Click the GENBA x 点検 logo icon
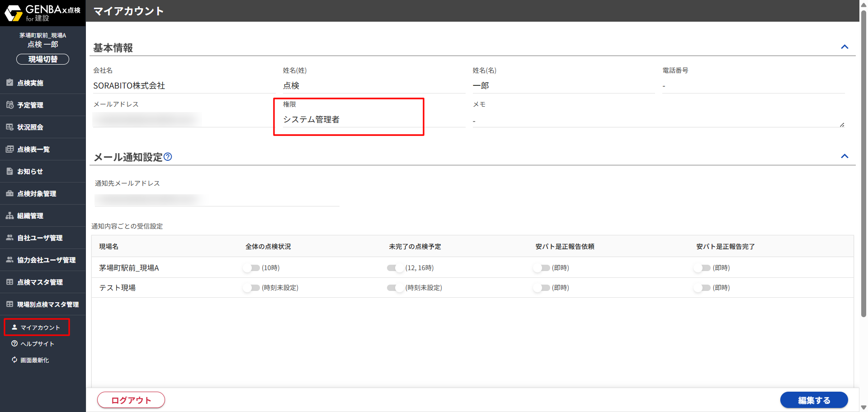 14,13
